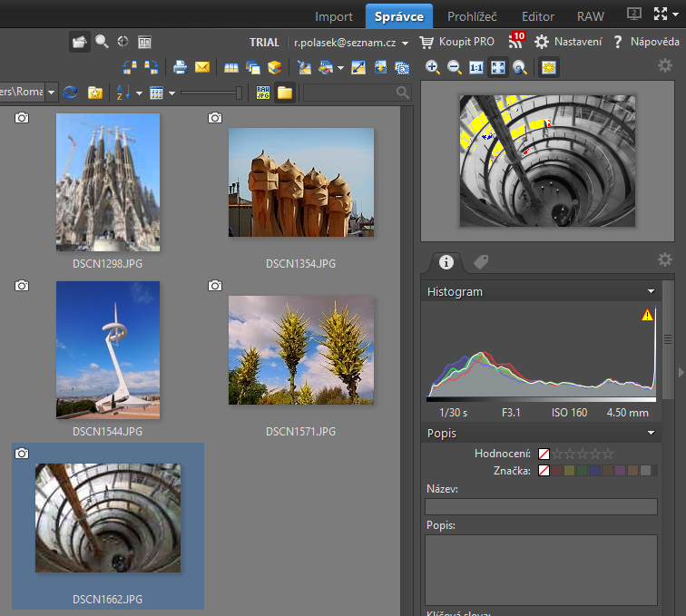Rotate image right icon
Viewport: 686px width, 616px height.
point(152,67)
